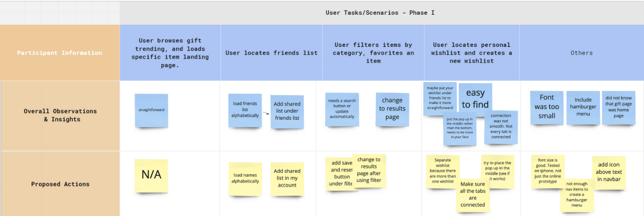Image resolution: width=644 pixels, height=216 pixels.
Task: Select the "Include hamburger menu" sticky note
Action: click(x=583, y=107)
